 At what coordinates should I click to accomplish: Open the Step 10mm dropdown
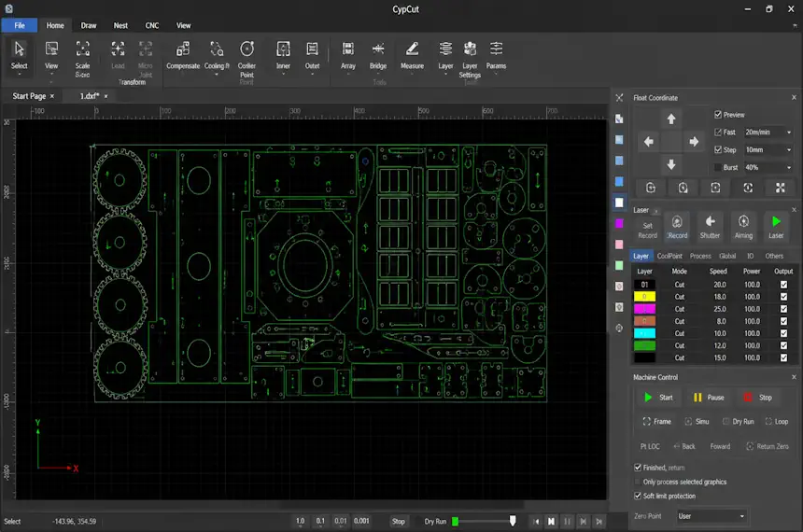[x=768, y=149]
